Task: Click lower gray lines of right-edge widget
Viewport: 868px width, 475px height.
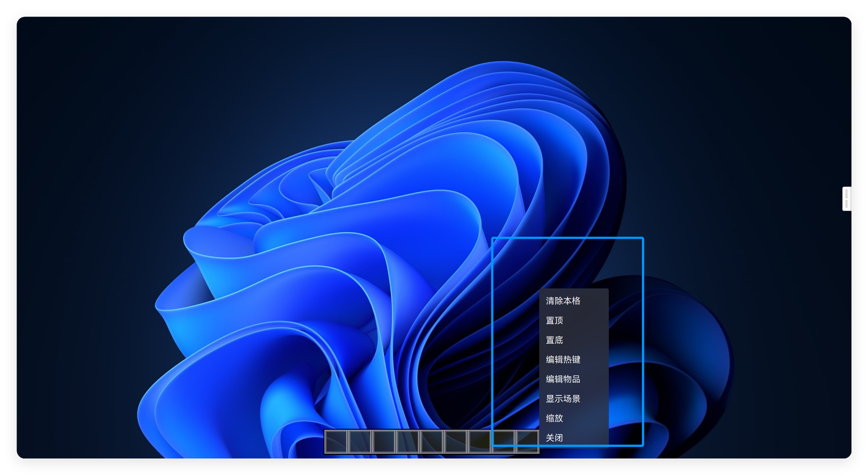Action: [x=846, y=204]
